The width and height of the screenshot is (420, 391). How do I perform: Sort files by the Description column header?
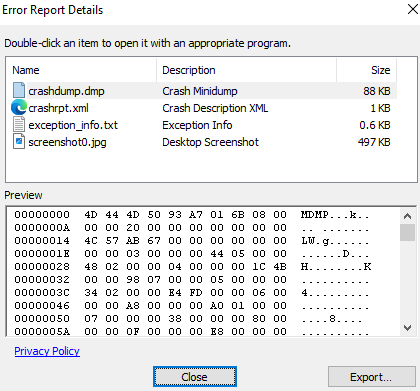tap(247, 70)
